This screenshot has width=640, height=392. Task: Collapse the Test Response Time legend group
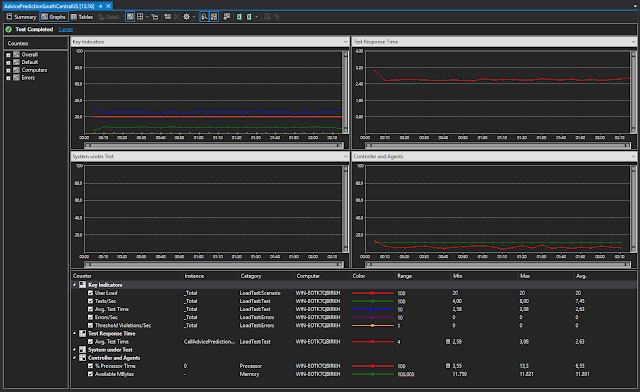click(x=75, y=334)
